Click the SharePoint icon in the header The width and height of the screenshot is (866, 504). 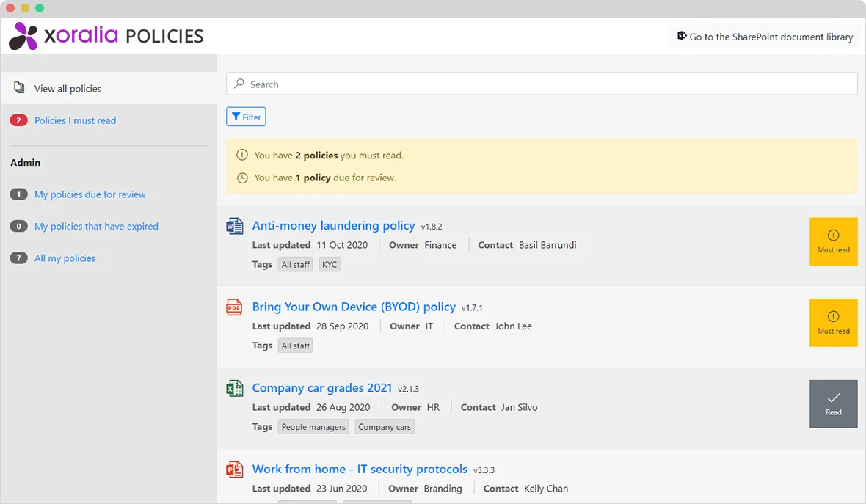(682, 36)
